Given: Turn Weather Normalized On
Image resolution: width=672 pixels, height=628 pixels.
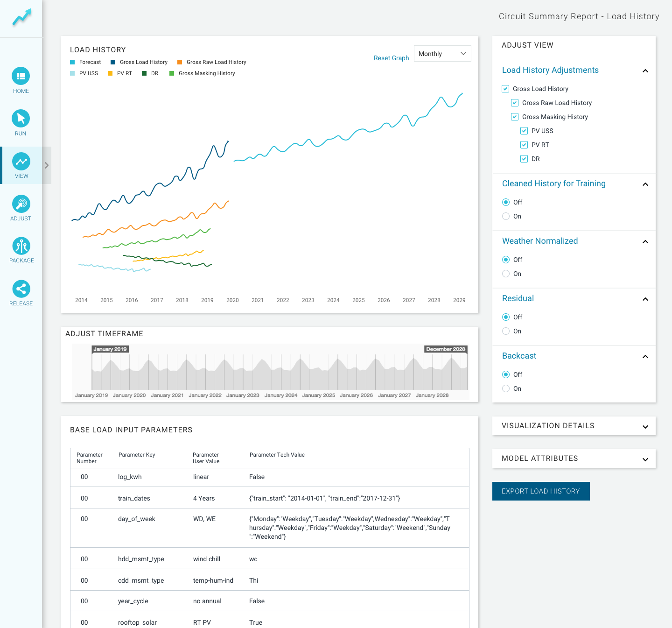Looking at the screenshot, I should tap(506, 274).
